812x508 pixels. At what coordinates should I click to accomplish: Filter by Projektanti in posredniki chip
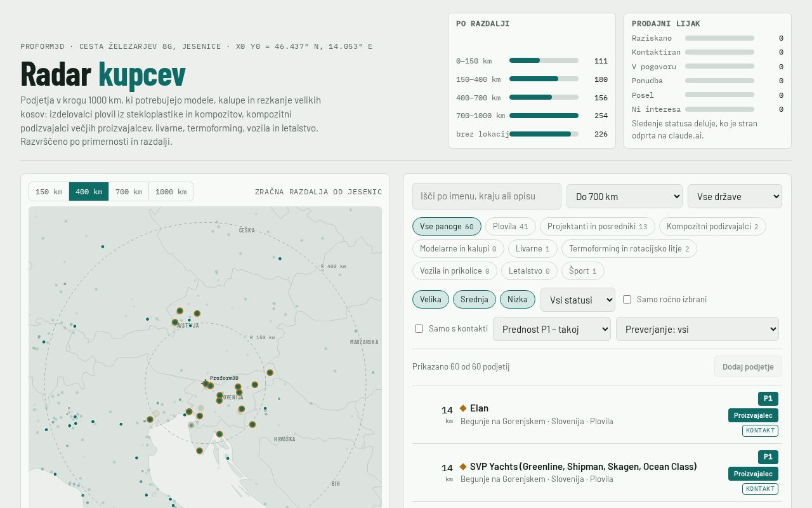598,227
